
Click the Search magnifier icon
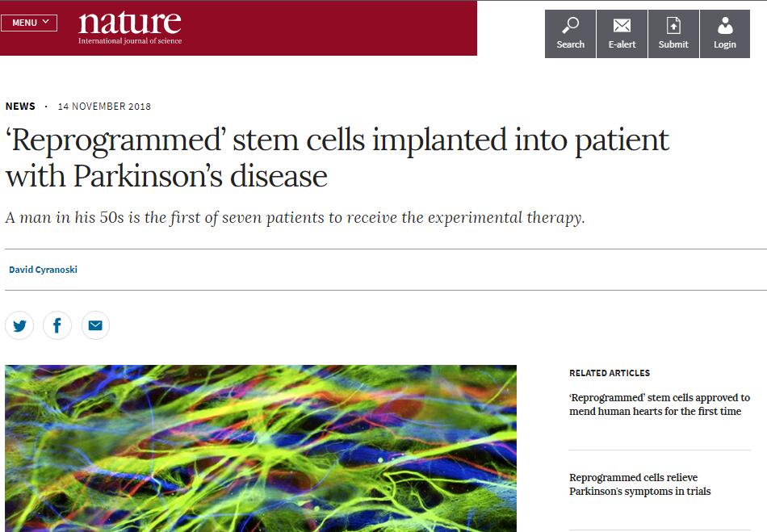(570, 25)
